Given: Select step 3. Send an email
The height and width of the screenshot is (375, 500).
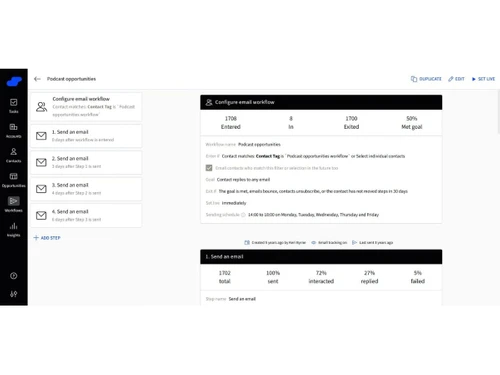Looking at the screenshot, I should click(x=86, y=189).
